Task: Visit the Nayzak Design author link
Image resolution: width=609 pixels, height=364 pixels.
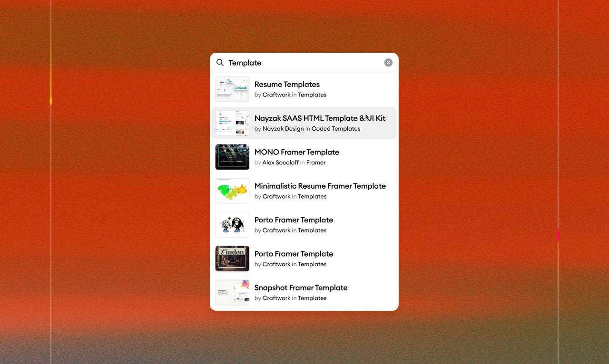Action: [x=283, y=129]
